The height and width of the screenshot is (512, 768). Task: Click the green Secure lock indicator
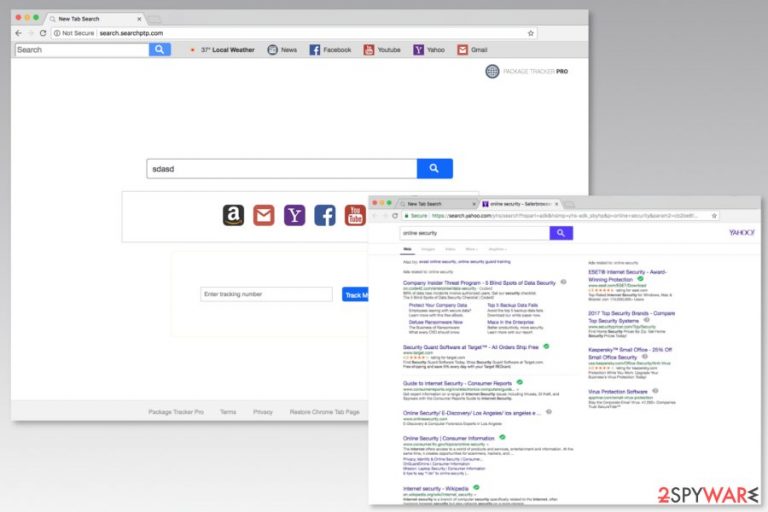point(415,216)
